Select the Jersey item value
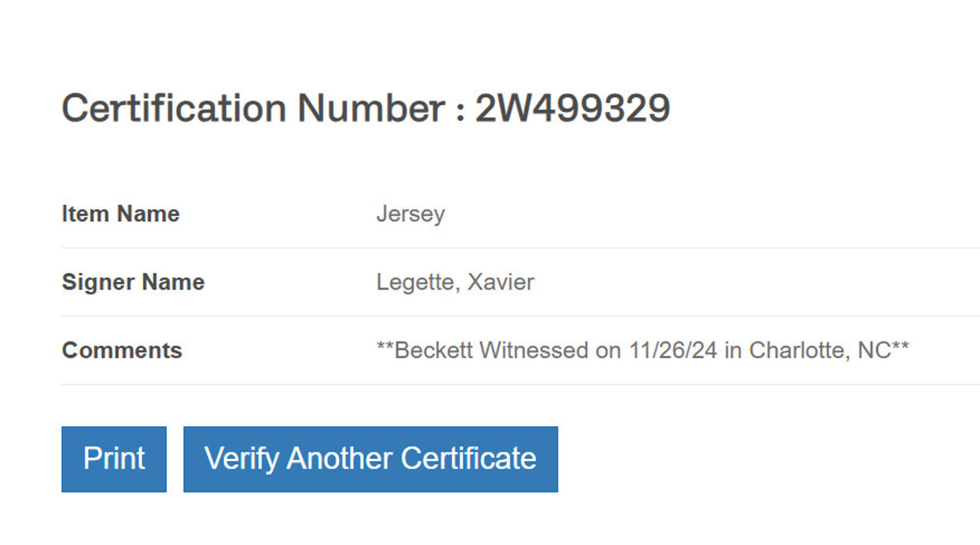 (x=410, y=214)
